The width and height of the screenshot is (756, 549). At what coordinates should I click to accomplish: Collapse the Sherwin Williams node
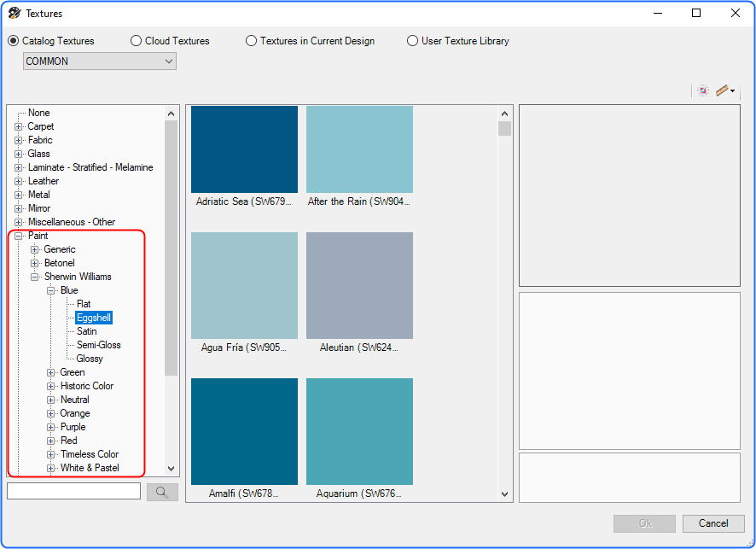click(x=34, y=277)
